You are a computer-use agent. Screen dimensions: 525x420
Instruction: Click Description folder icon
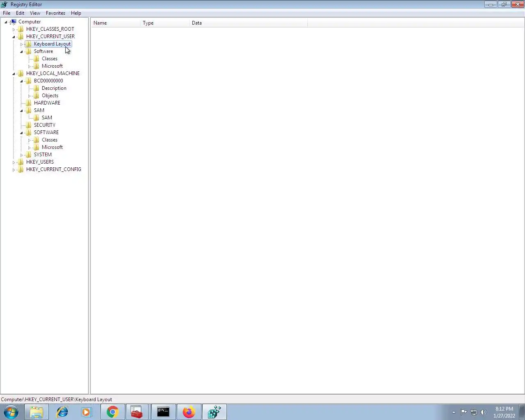pyautogui.click(x=37, y=88)
